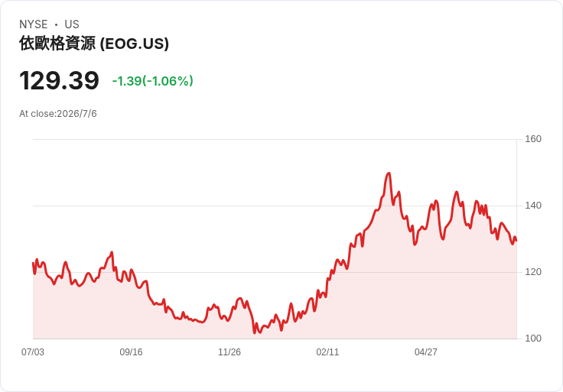Click the stock name 依歐格資源 (EOG.US)
Screen dimensions: 563x392
[94, 44]
